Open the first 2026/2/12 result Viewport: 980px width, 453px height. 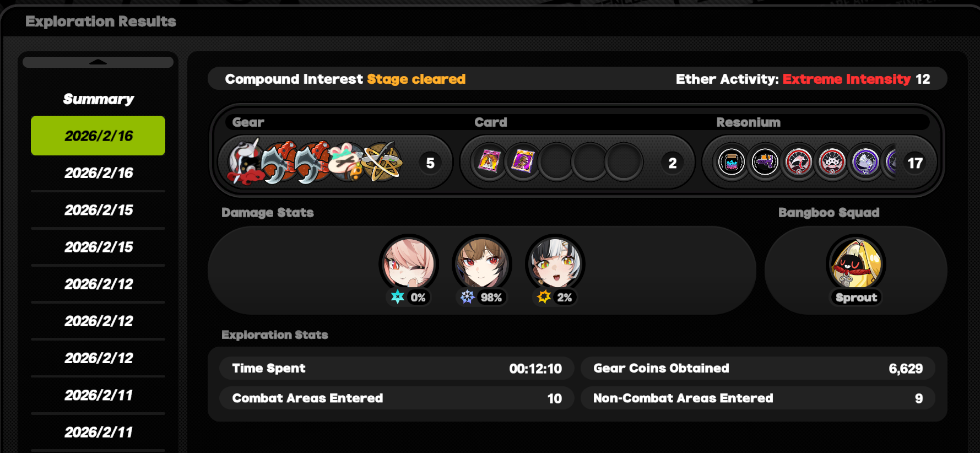pos(98,284)
